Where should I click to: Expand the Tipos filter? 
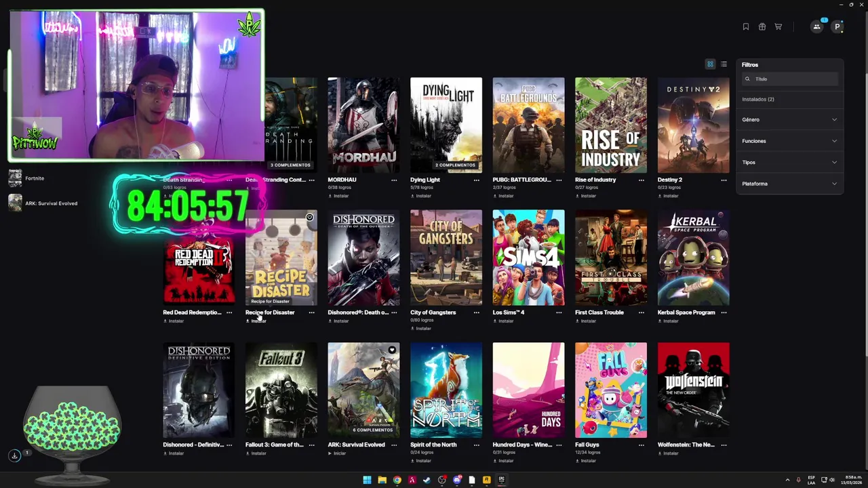789,162
